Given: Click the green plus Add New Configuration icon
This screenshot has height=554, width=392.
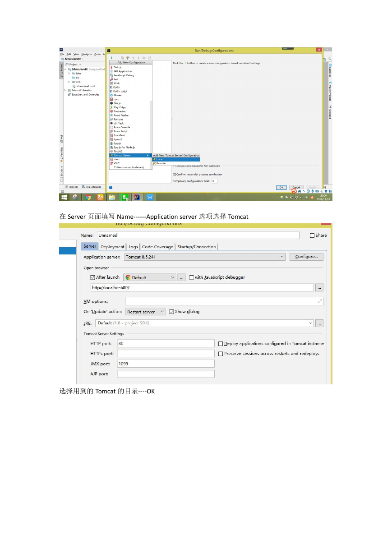Looking at the screenshot, I should pos(111,58).
